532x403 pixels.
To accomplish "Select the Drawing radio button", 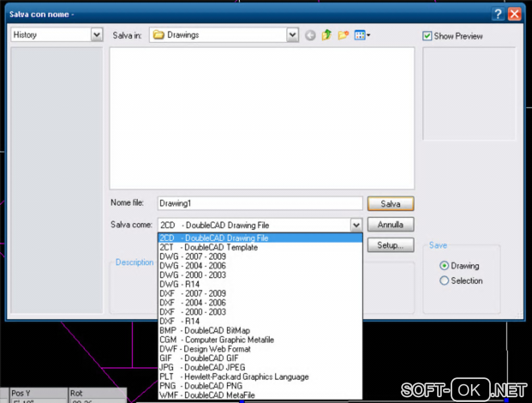I will coord(444,266).
